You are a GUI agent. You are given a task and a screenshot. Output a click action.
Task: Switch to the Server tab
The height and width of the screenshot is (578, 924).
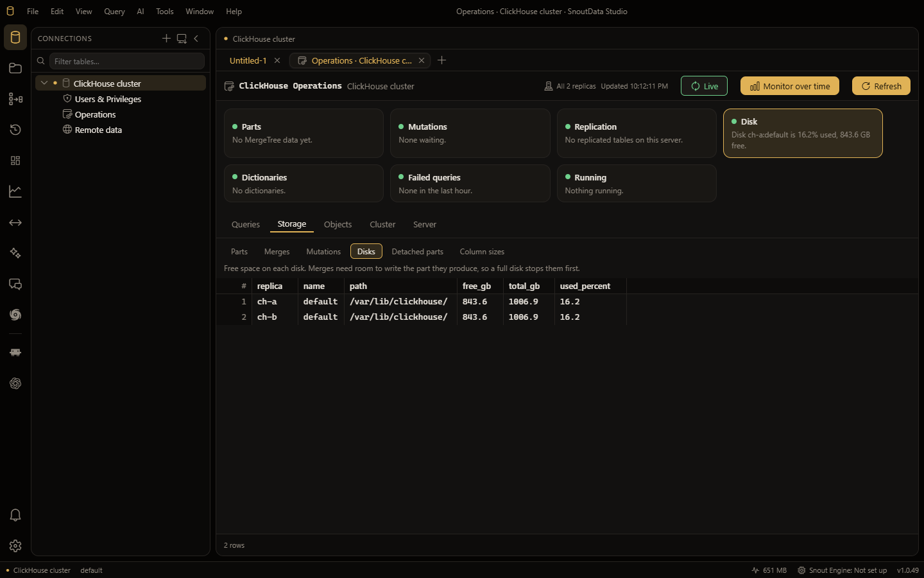click(x=425, y=224)
